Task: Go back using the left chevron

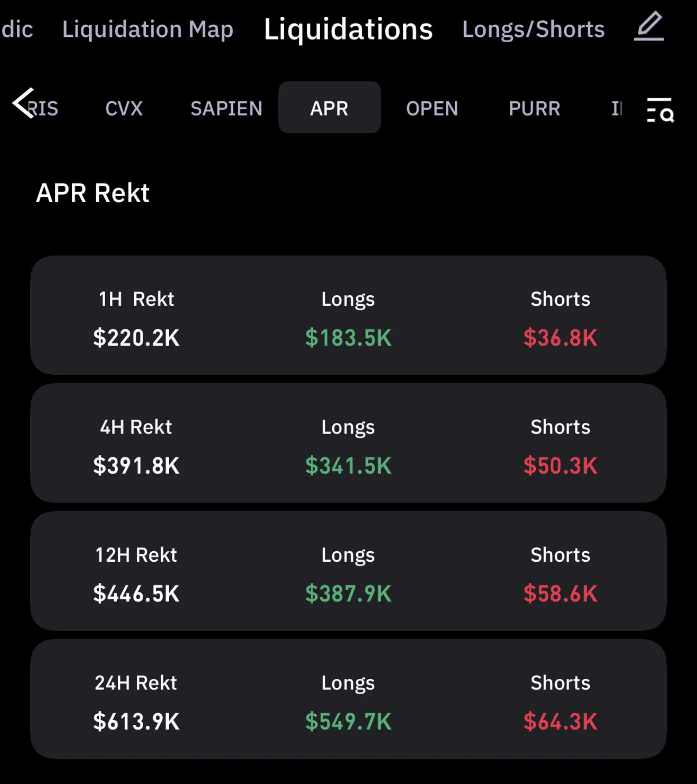Action: [x=23, y=103]
